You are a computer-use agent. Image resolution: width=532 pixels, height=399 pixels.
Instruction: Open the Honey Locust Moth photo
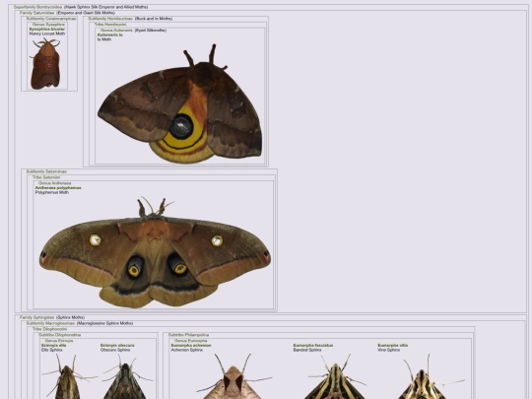tap(45, 64)
